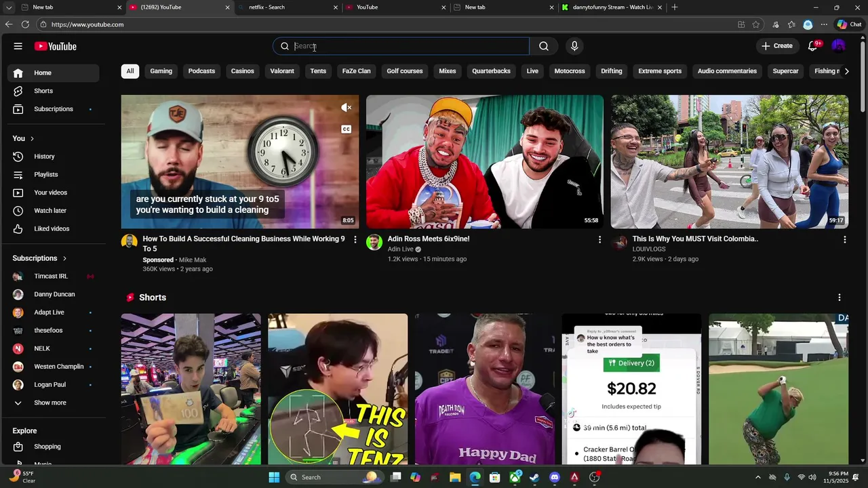Viewport: 868px width, 488px height.
Task: Open options for the cleaning business video
Action: pyautogui.click(x=355, y=240)
